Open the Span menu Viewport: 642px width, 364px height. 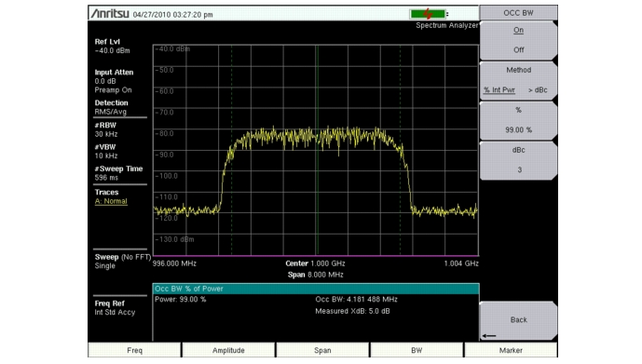[322, 351]
